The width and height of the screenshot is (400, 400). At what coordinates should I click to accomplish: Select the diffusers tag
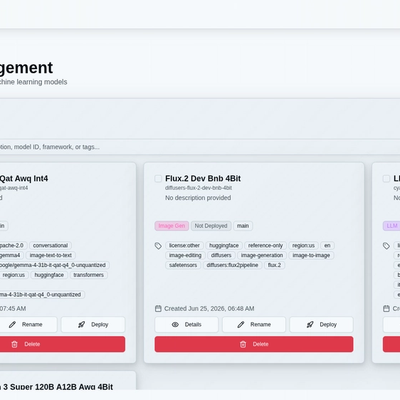coord(221,255)
